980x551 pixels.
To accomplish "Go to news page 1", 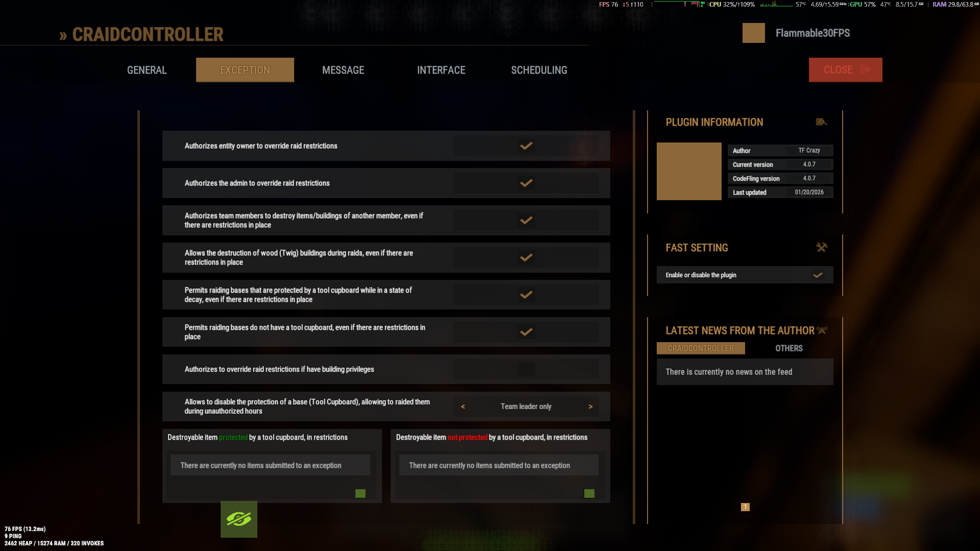I will tap(745, 507).
